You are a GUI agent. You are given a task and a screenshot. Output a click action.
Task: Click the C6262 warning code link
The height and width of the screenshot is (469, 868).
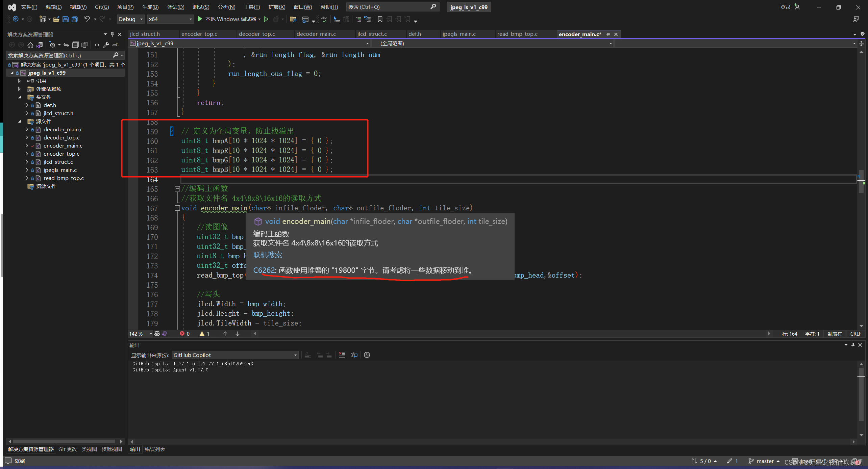[264, 270]
